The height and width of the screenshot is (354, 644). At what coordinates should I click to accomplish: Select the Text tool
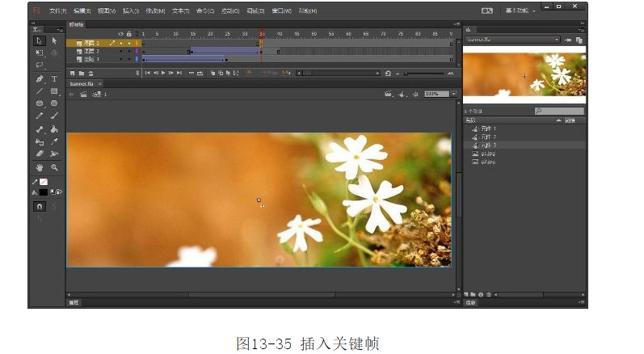pyautogui.click(x=54, y=79)
